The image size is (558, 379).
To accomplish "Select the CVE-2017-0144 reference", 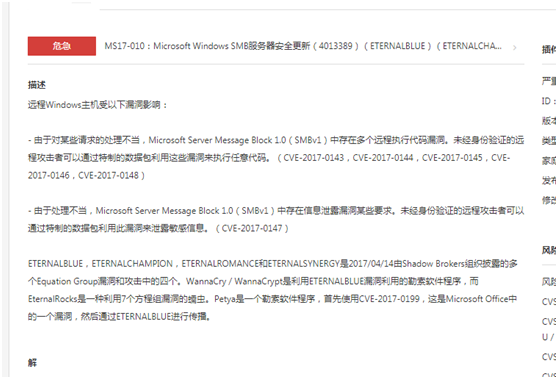I will [x=383, y=158].
